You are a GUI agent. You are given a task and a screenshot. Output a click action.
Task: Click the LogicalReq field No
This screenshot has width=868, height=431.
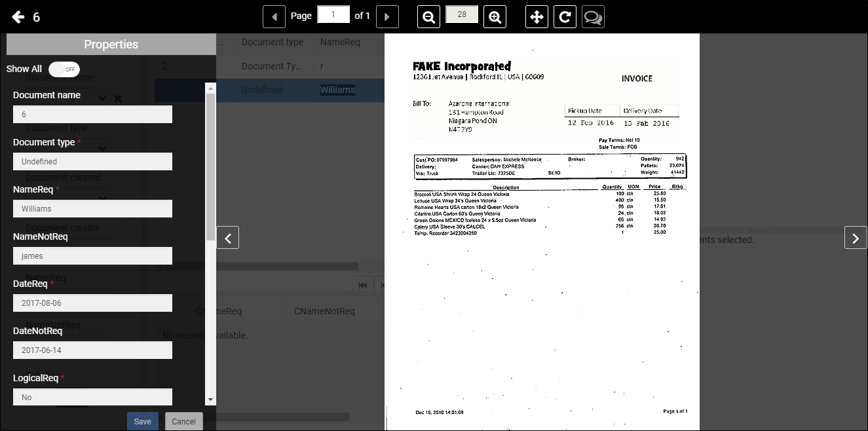coord(92,397)
